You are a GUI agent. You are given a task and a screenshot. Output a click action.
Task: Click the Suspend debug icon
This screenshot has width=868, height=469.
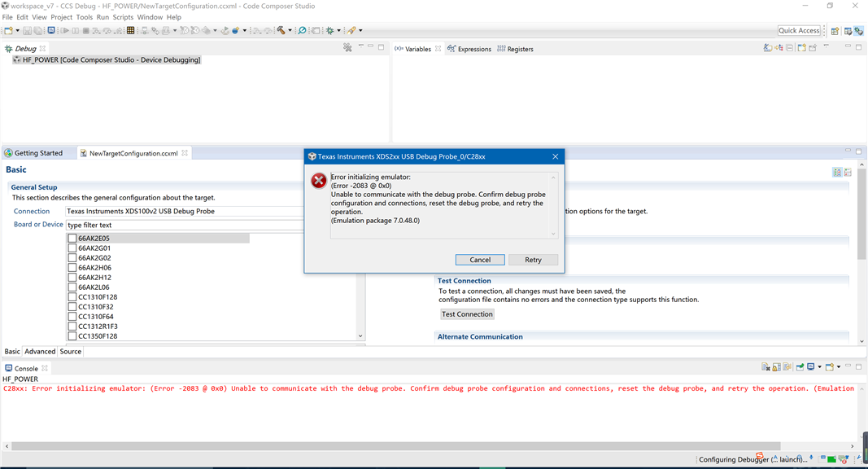click(x=76, y=30)
